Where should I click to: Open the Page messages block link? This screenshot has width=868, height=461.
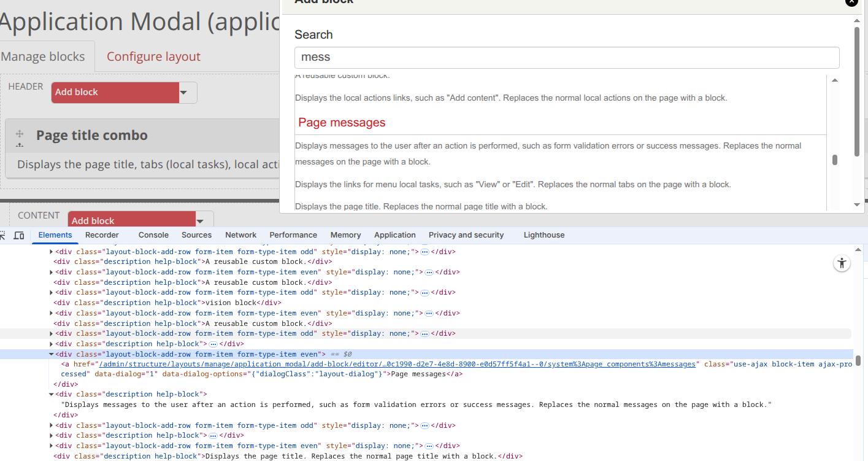[342, 122]
